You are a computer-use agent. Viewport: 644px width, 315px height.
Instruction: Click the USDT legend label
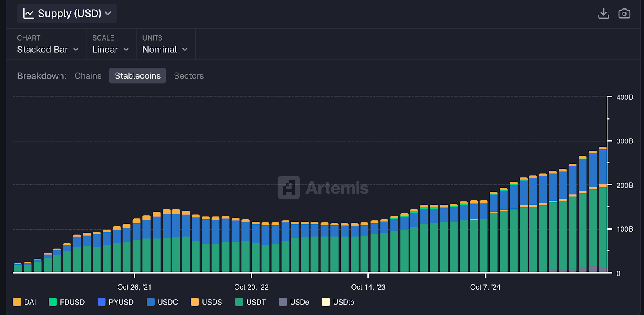point(256,302)
